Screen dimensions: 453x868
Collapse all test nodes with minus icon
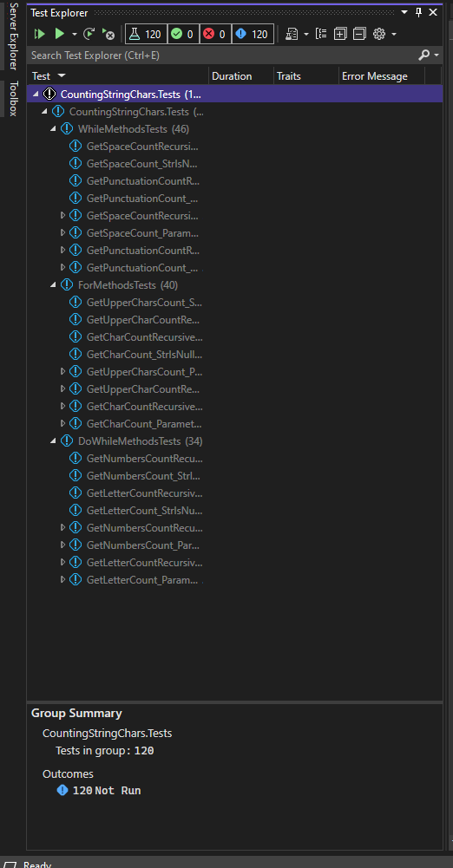pyautogui.click(x=359, y=35)
